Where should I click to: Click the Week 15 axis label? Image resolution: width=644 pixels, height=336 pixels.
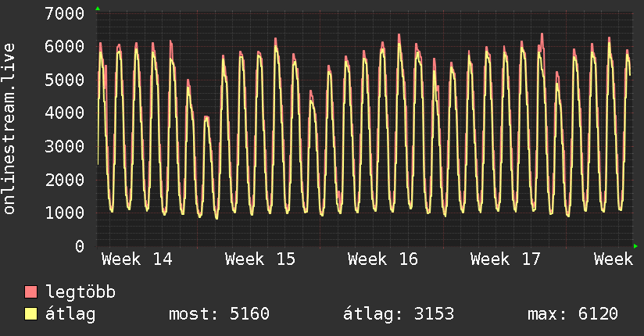260,259
